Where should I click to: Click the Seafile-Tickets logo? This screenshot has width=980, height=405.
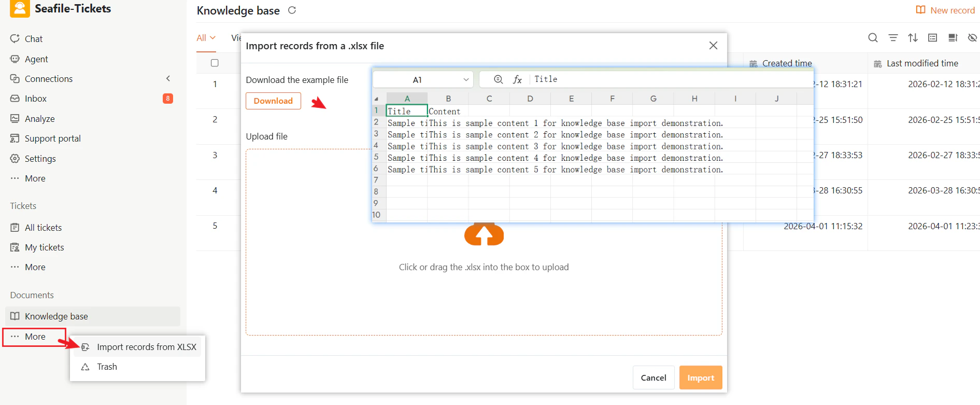click(x=20, y=8)
